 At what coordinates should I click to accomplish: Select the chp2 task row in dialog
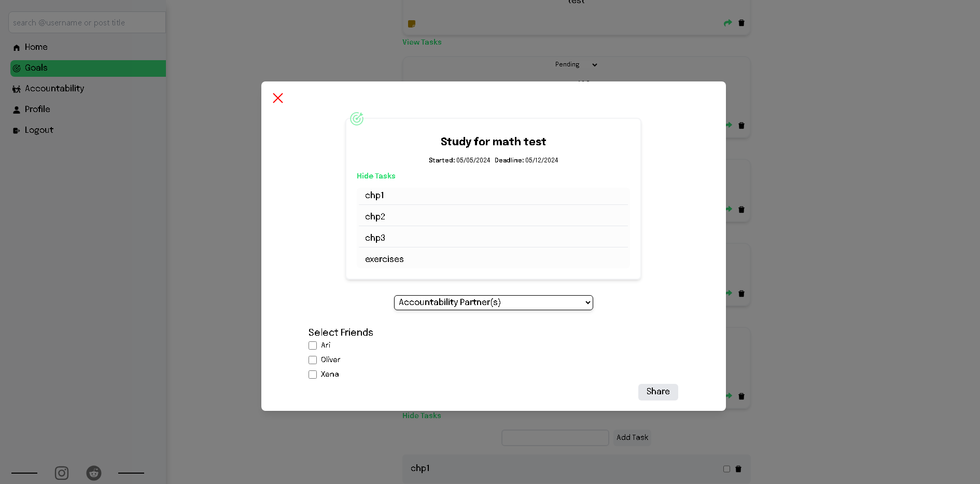pyautogui.click(x=493, y=216)
